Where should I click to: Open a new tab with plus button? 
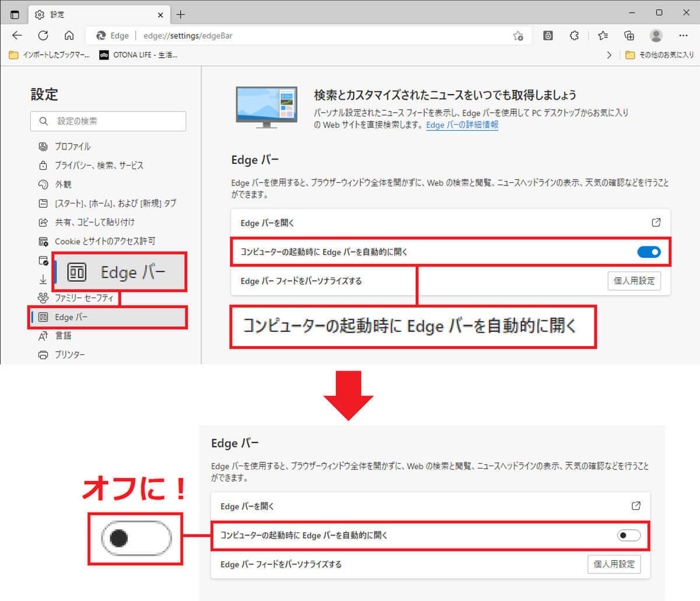point(180,15)
